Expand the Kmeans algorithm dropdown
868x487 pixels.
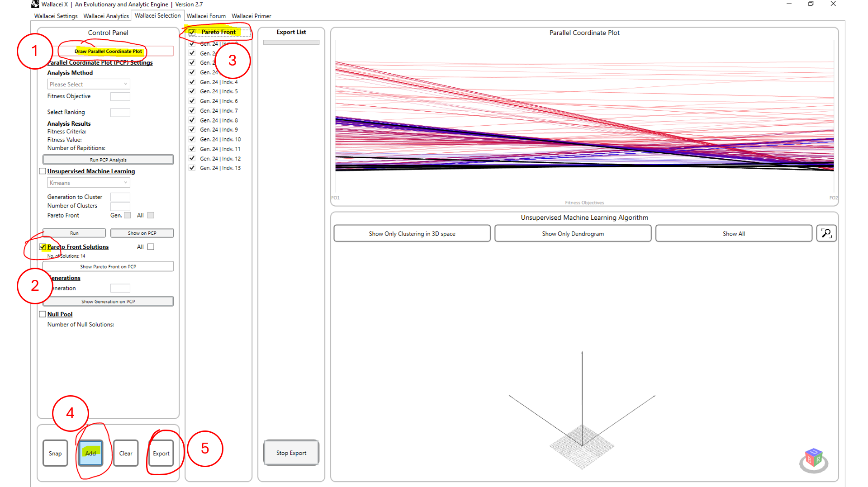click(x=89, y=183)
